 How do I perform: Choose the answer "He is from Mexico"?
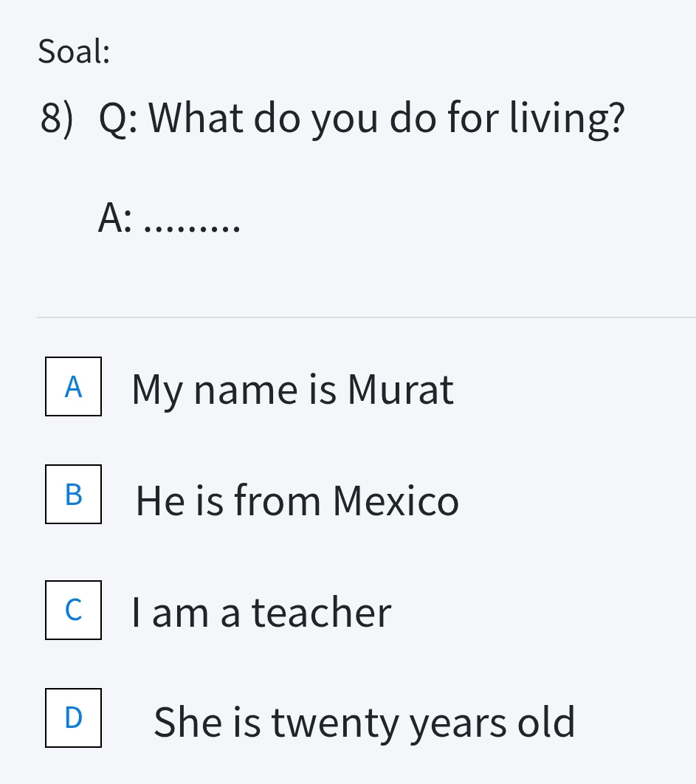click(297, 501)
